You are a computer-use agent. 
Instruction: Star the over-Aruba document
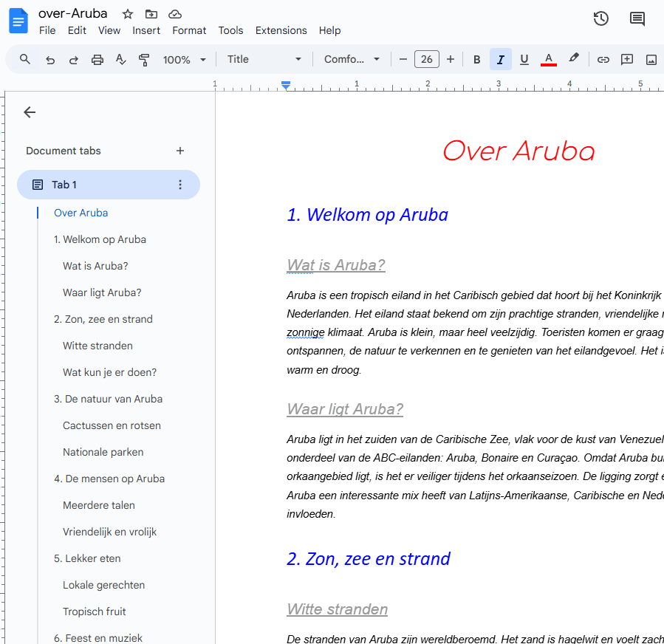(128, 14)
